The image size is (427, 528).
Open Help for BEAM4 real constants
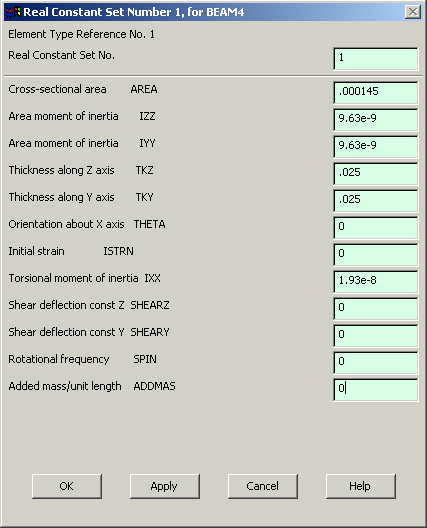(360, 486)
